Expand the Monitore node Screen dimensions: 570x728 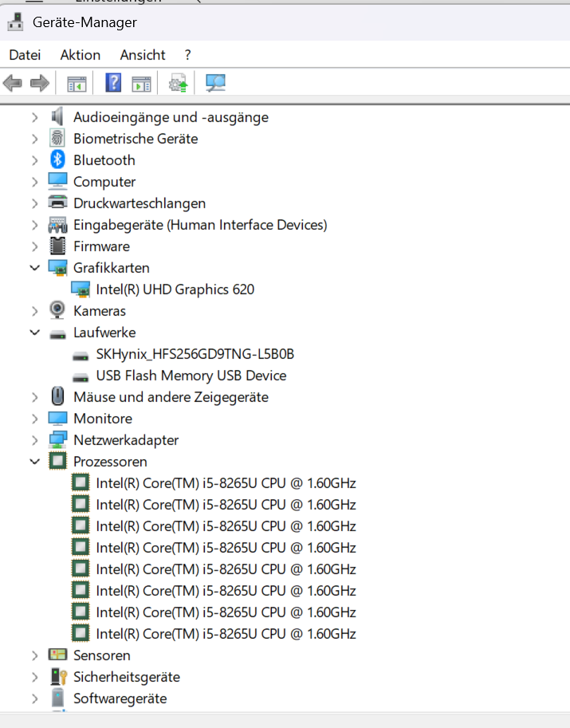click(x=34, y=419)
